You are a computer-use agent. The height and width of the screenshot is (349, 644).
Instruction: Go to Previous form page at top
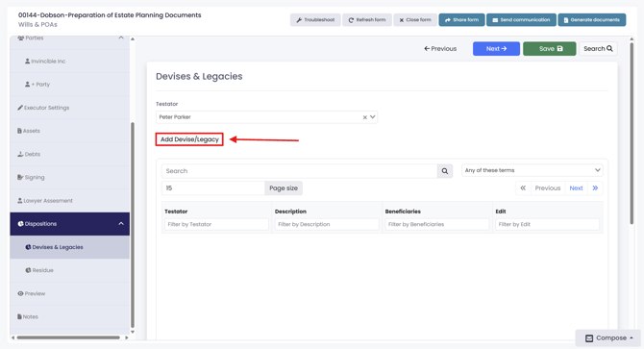click(x=440, y=48)
